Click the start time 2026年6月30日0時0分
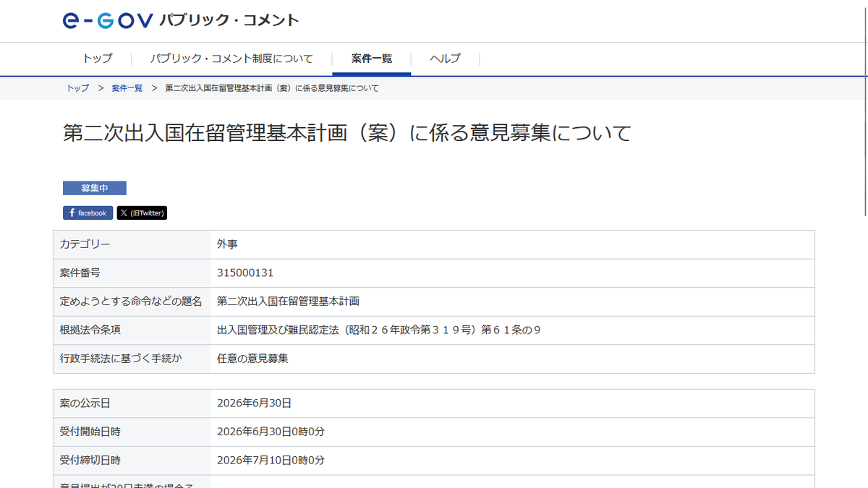Screen dimensions: 868x488 (271, 432)
